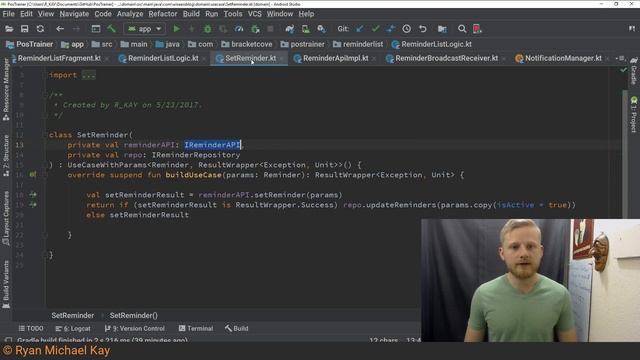
Task: Navigate forward with the right arrow icon
Action: pos(76,29)
